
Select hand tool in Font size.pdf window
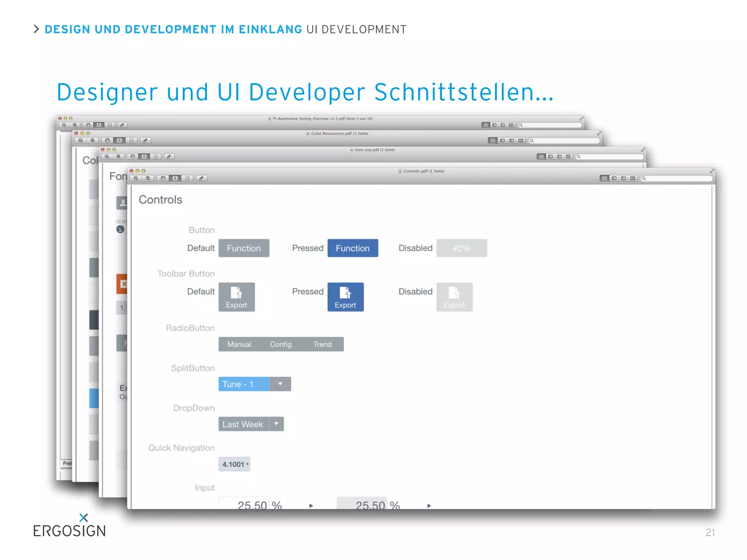pos(133,157)
